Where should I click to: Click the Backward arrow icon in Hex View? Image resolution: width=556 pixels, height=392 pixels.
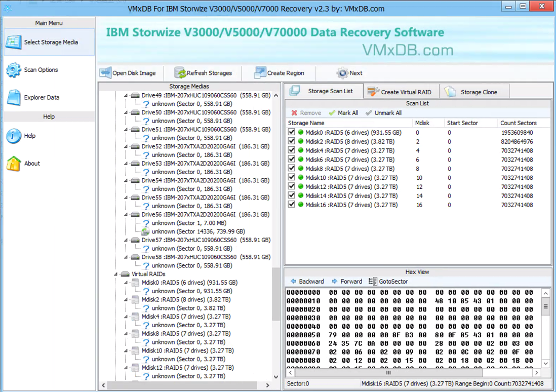[293, 281]
